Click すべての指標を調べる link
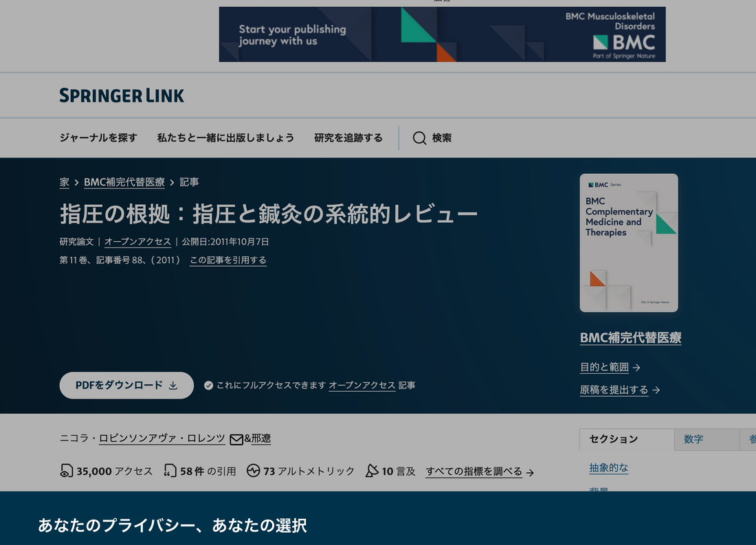Screen dimensions: 756x545 tap(474, 471)
